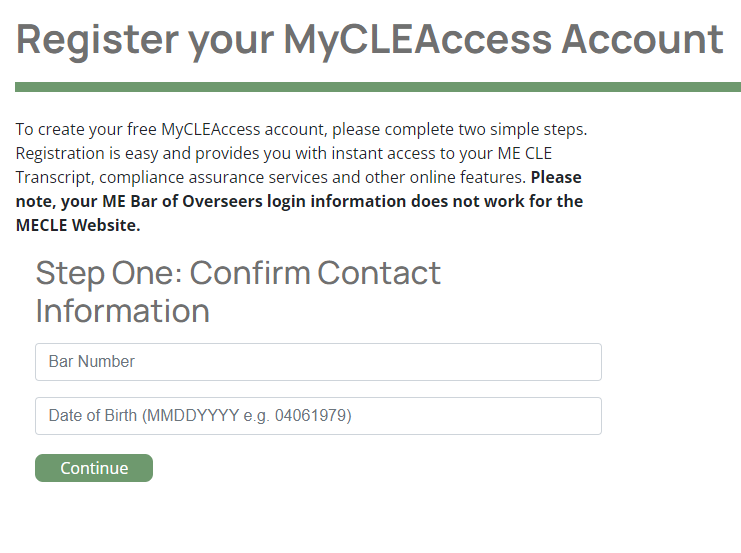Click the word "Register" in page title
Image resolution: width=741 pixels, height=553 pixels.
click(94, 39)
